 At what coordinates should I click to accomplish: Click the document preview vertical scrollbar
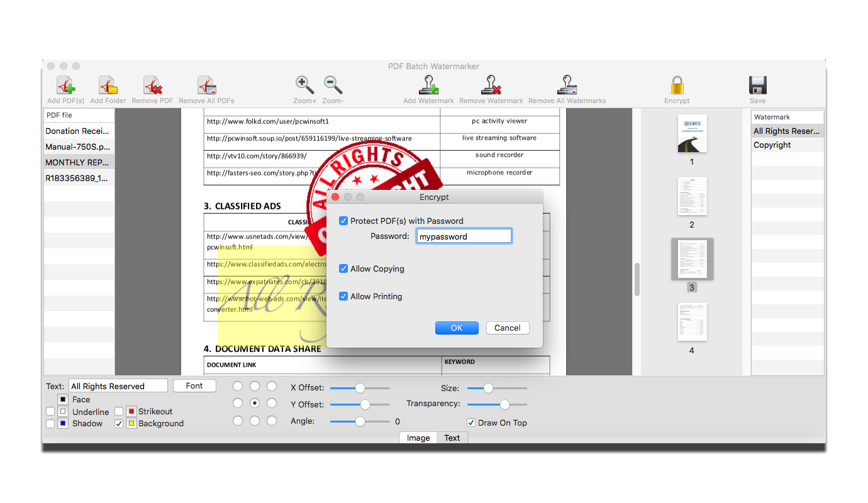click(x=637, y=279)
